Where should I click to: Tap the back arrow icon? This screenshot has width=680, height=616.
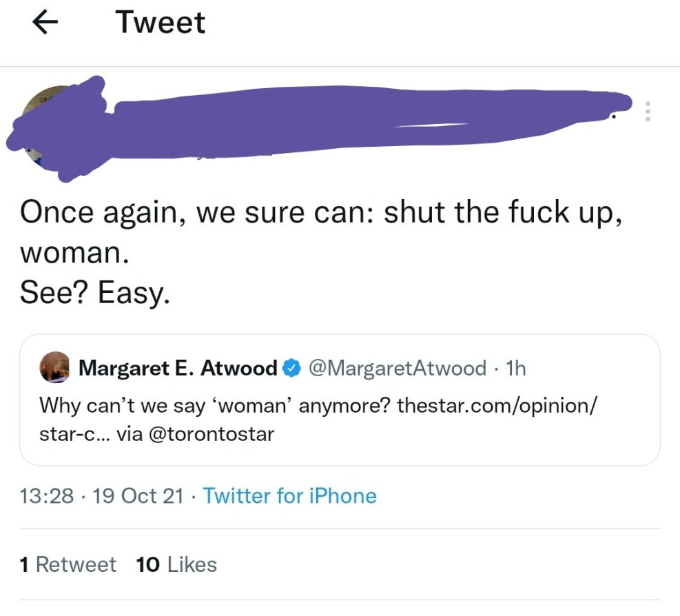45,22
